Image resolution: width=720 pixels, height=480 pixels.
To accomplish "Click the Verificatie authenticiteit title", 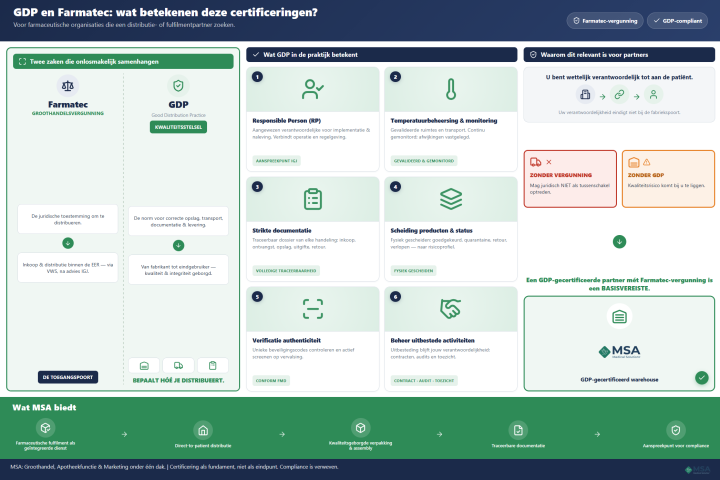I will 287,340.
